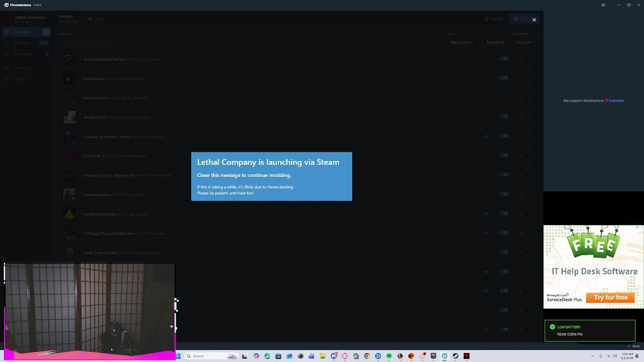Click the mods Search field
The image size is (644, 362).
252,43
